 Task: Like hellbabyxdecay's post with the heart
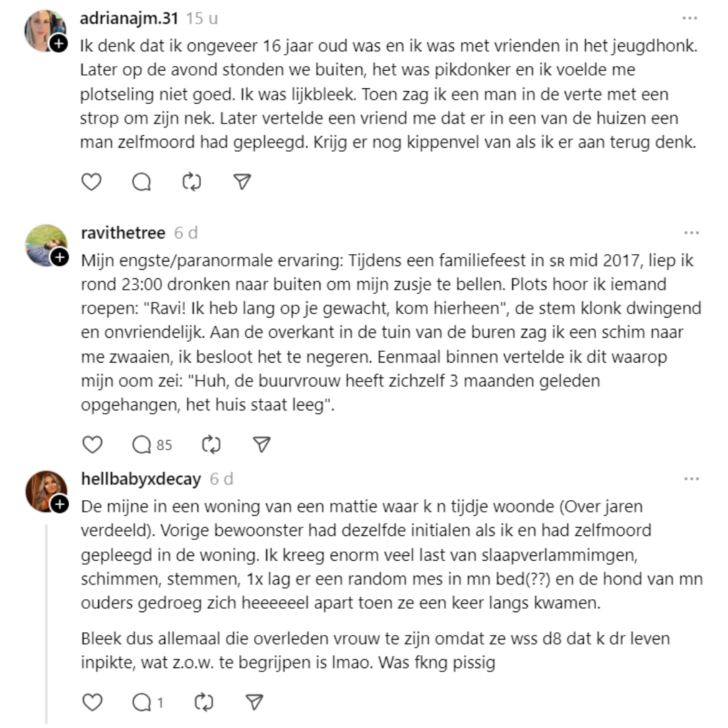[92, 702]
